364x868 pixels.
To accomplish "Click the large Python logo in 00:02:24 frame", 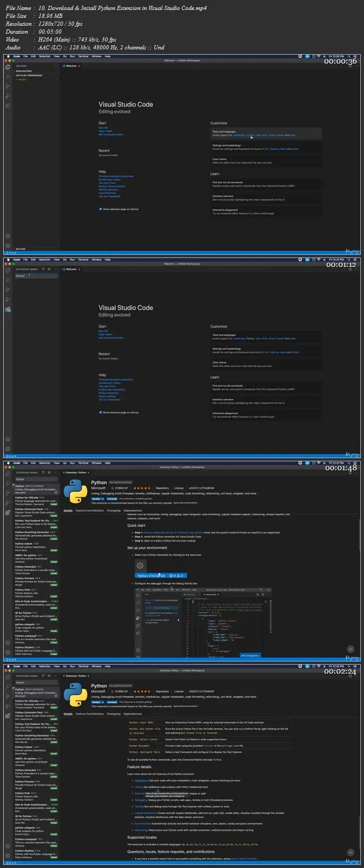I will click(x=76, y=695).
